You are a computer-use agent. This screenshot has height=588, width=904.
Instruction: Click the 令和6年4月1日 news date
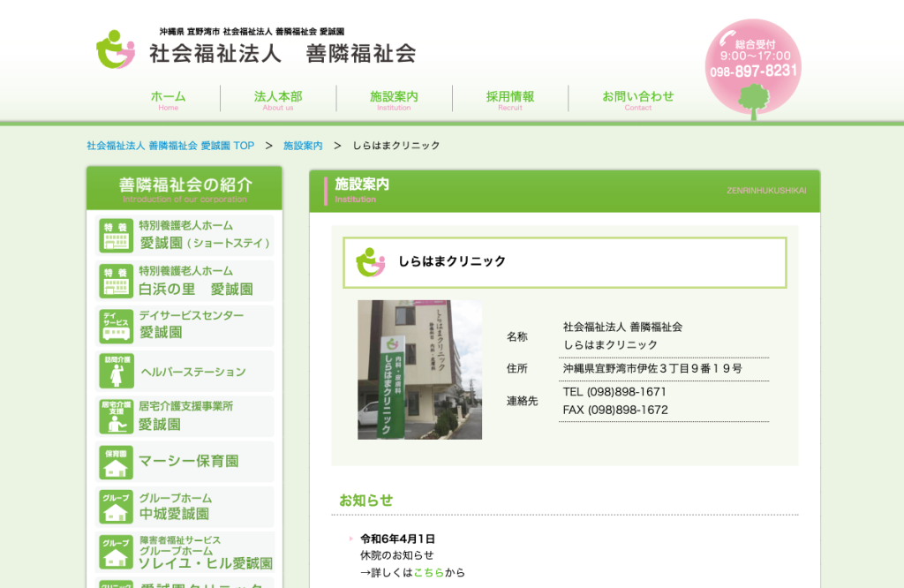397,539
